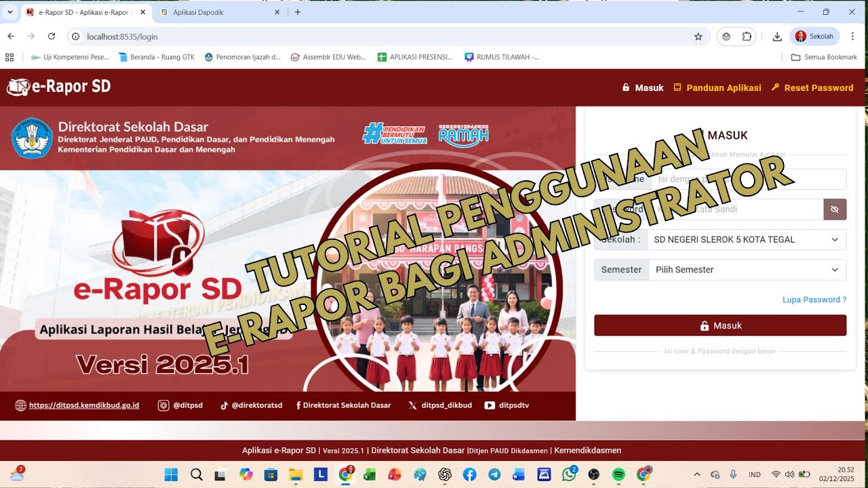Open the TikTok @direktoratsd link
The height and width of the screenshot is (488, 868).
(251, 405)
